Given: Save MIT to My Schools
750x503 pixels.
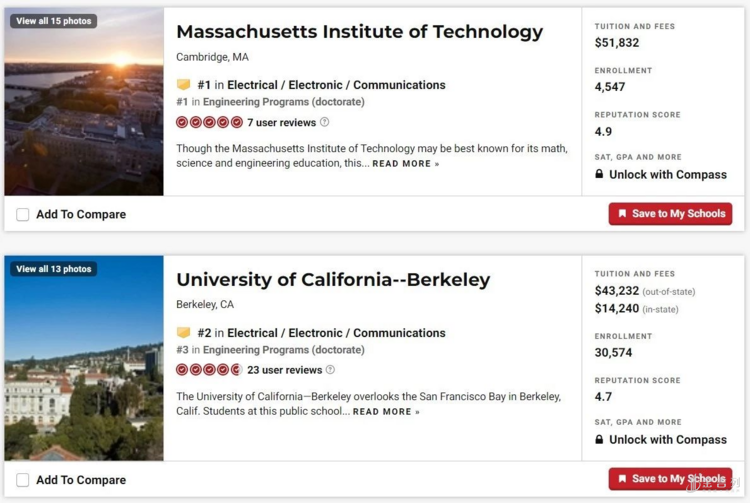Looking at the screenshot, I should [x=670, y=214].
